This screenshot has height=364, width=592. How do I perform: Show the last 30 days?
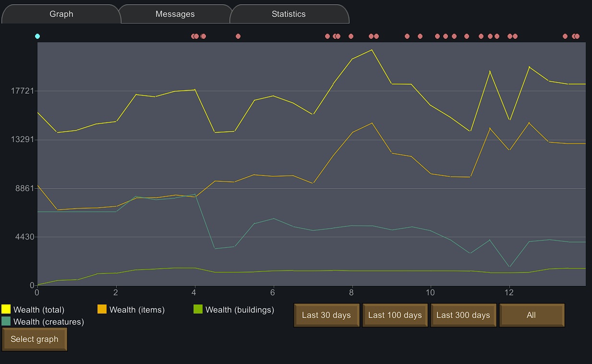[x=326, y=315]
